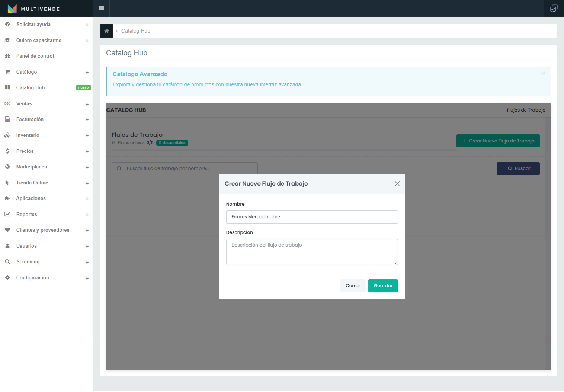Viewport: 564px width, 392px height.
Task: Select Facturación from the sidebar menu
Action: coord(30,119)
